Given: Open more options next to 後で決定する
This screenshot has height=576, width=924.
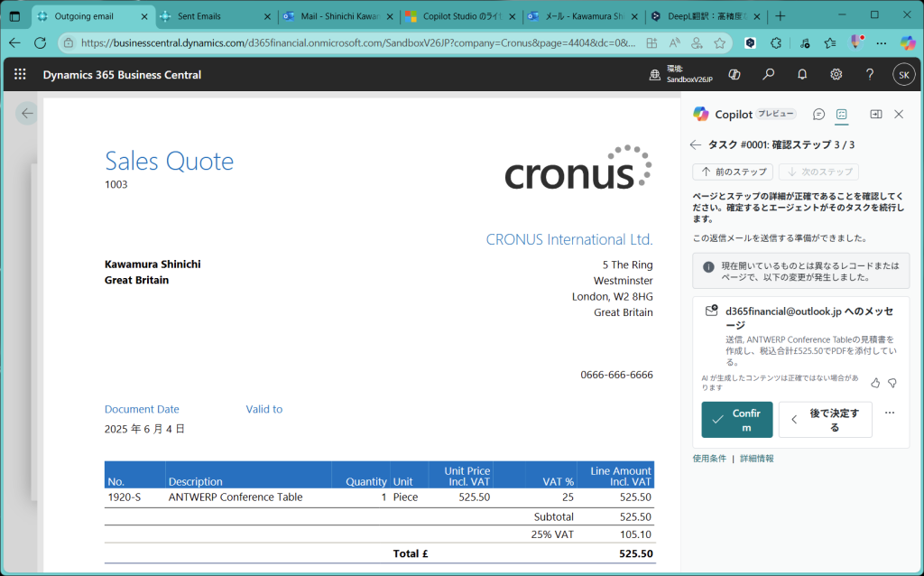Looking at the screenshot, I should (890, 413).
